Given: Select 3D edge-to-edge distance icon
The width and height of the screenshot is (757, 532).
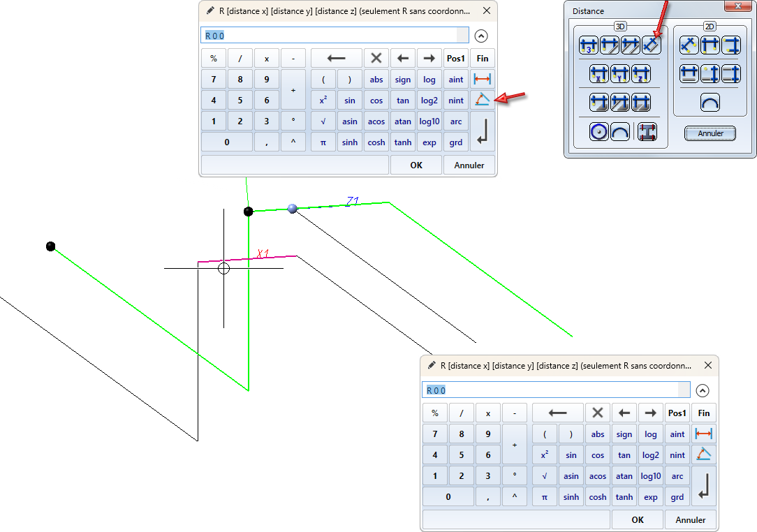Looking at the screenshot, I should coord(630,45).
